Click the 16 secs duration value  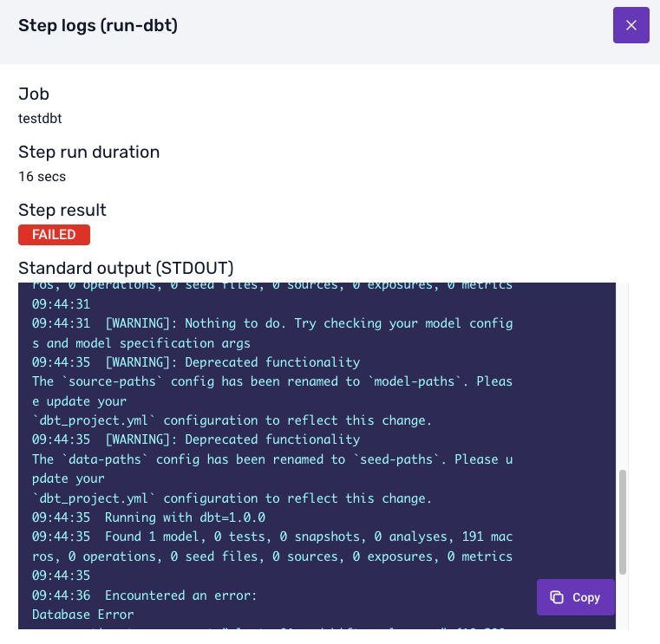pyautogui.click(x=42, y=176)
